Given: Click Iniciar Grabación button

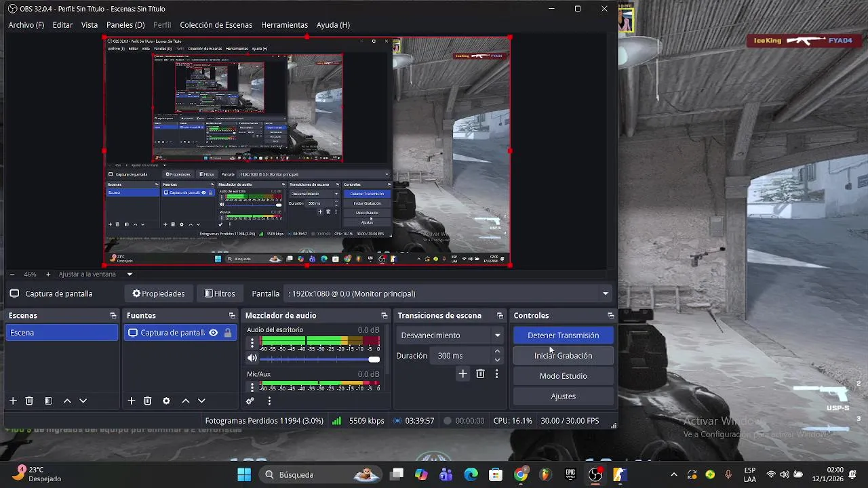Looking at the screenshot, I should pyautogui.click(x=564, y=356).
